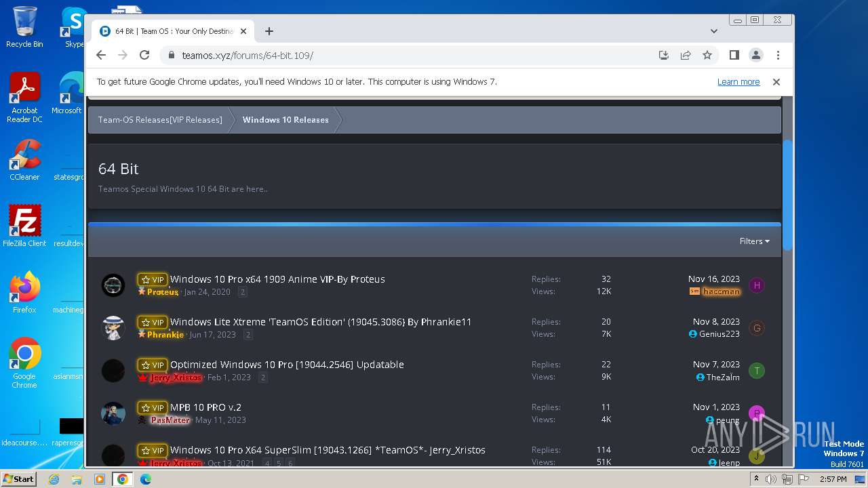The width and height of the screenshot is (868, 488).
Task: Click the G last-poster avatar
Action: [757, 328]
